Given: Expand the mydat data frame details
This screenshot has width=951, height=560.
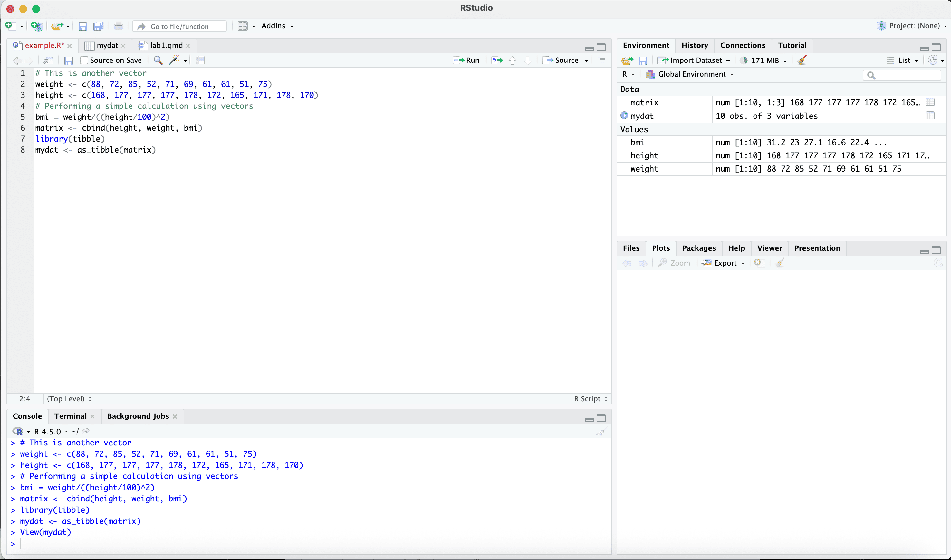Looking at the screenshot, I should coord(624,116).
